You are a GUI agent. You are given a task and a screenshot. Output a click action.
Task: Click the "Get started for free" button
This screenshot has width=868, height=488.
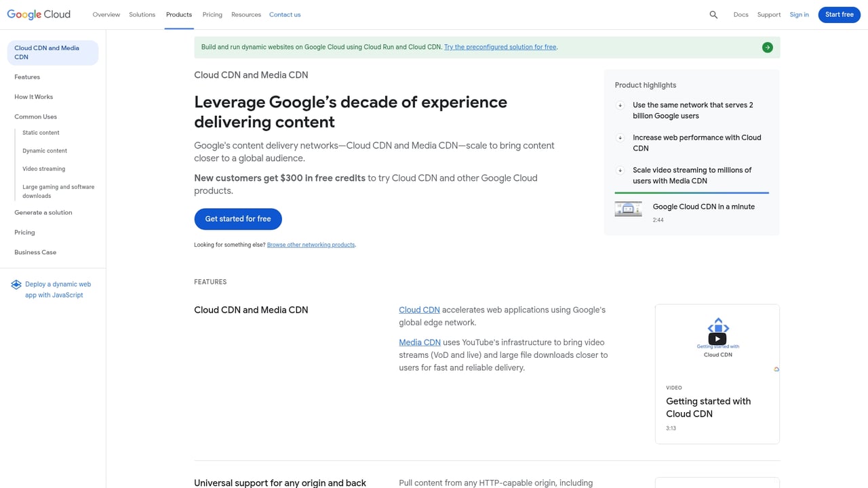coord(237,218)
